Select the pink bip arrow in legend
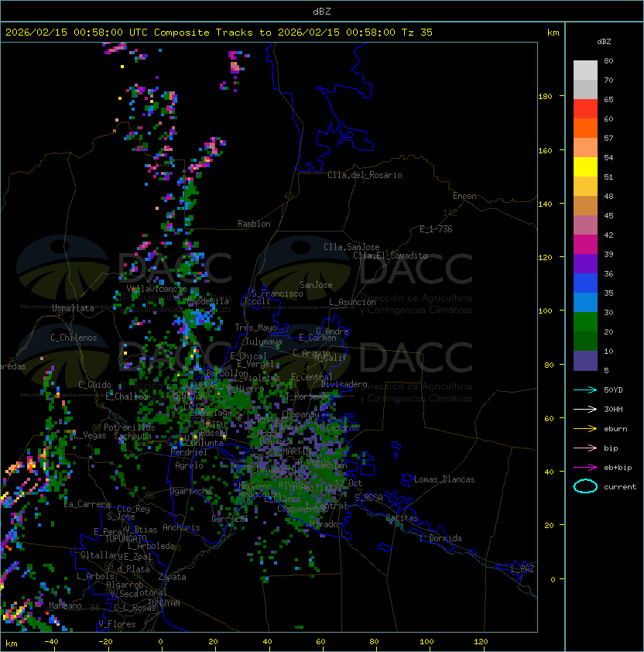 coord(585,448)
